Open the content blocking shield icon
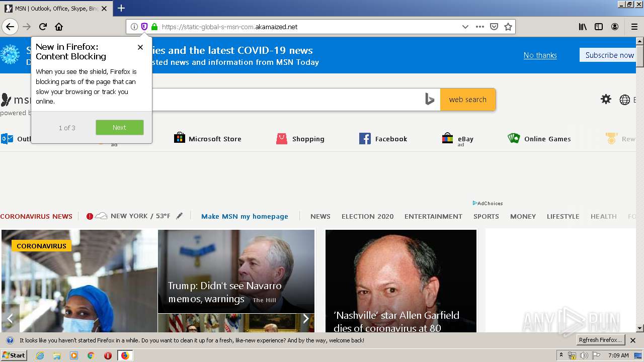Image resolution: width=644 pixels, height=362 pixels. (144, 27)
